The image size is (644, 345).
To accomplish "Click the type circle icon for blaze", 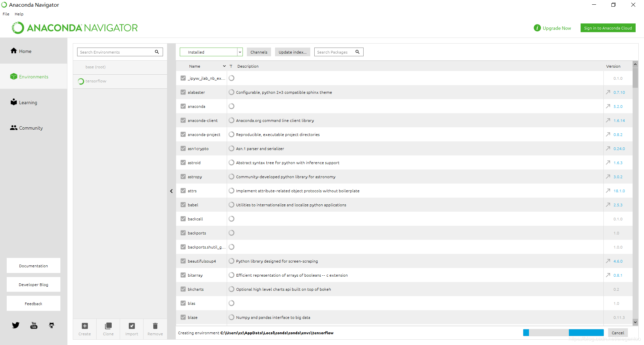I will point(231,317).
